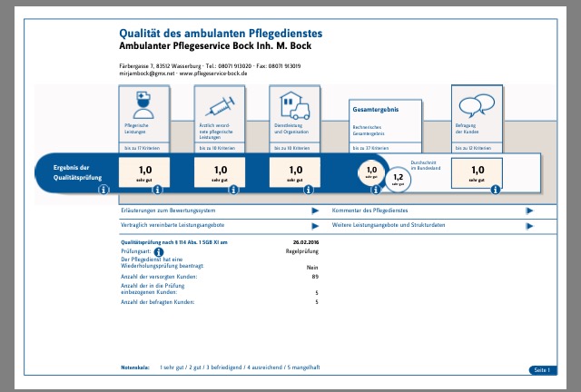This screenshot has height=392, width=581.
Task: Click the Nein value for Wiederholungsprüfung
Action: coord(312,267)
